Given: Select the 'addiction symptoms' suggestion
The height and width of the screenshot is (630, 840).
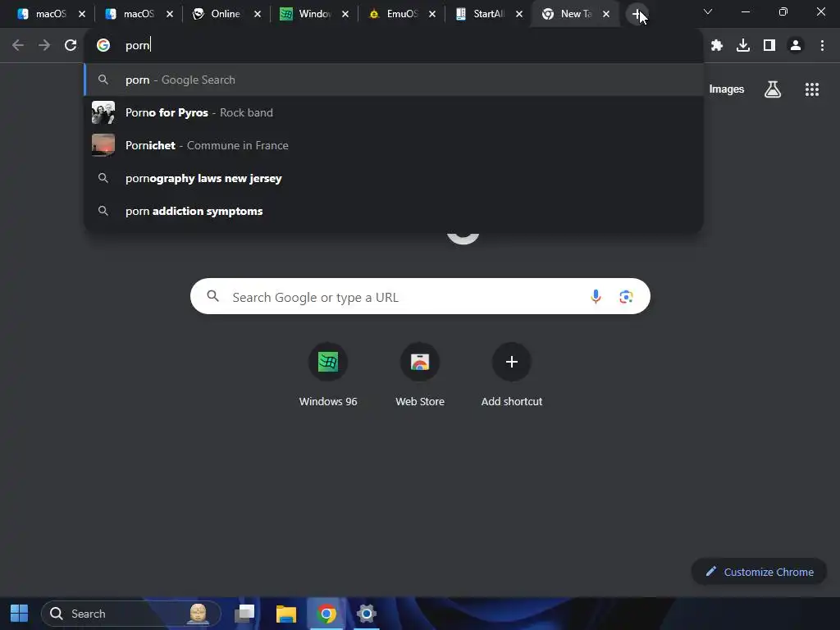Looking at the screenshot, I should (394, 211).
